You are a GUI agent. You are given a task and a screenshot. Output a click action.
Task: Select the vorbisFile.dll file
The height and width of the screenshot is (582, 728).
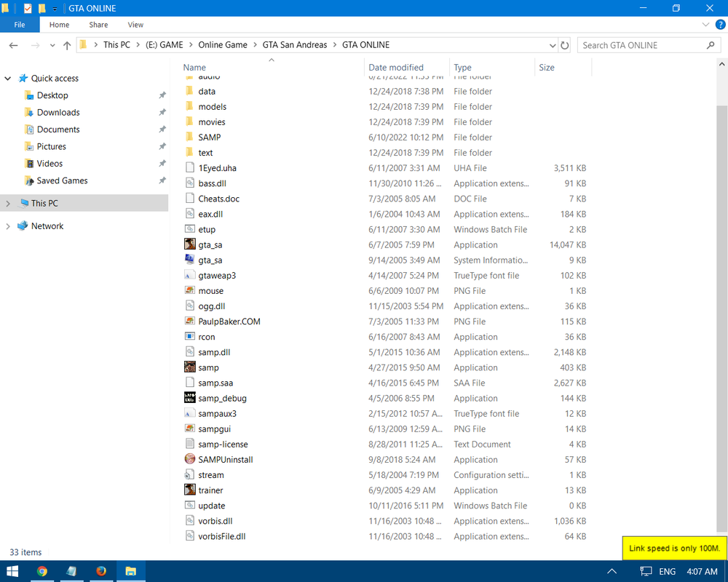222,536
